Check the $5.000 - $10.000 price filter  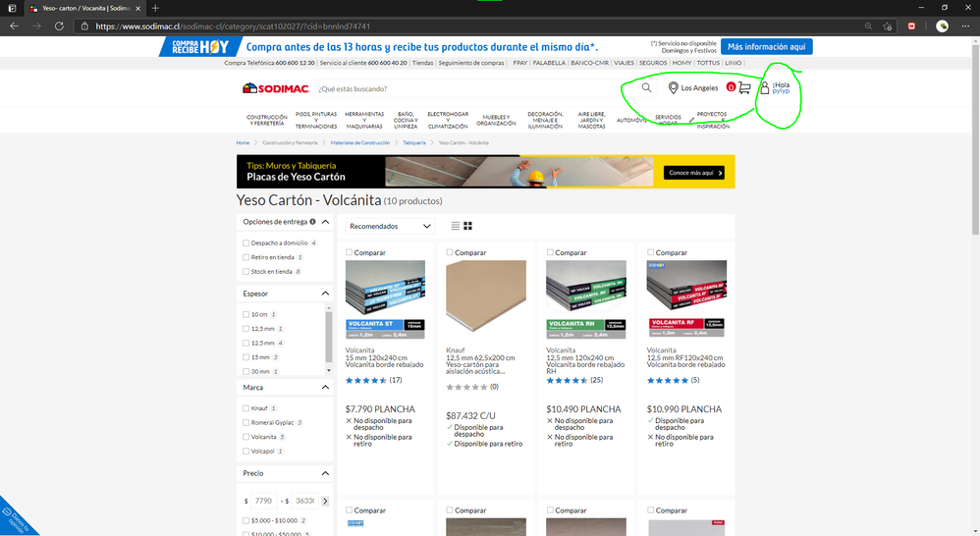245,520
